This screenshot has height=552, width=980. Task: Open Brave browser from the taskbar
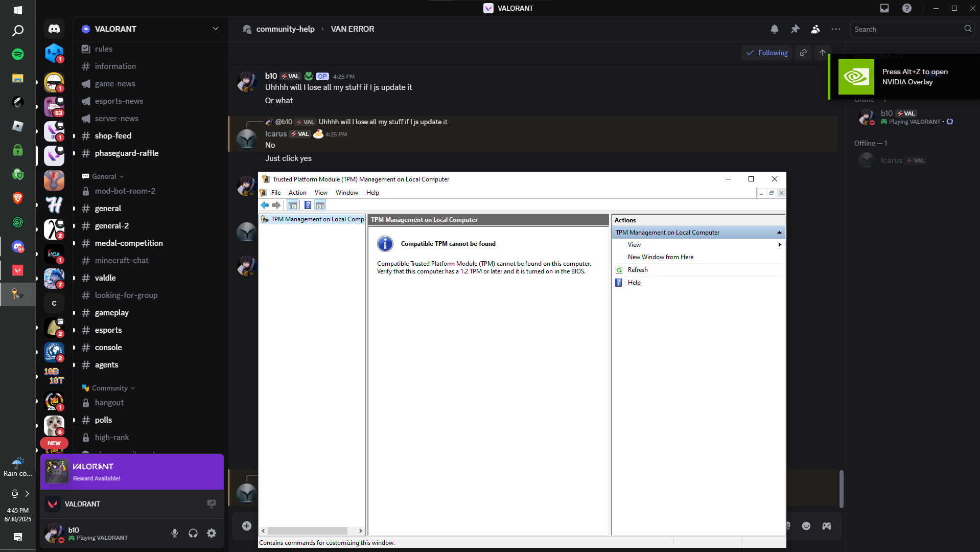coord(18,198)
